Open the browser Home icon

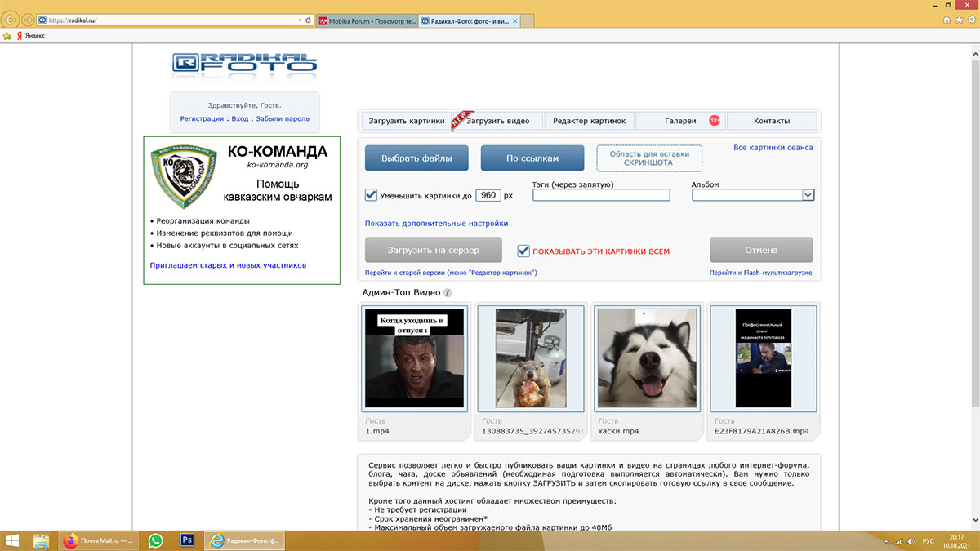[x=933, y=20]
